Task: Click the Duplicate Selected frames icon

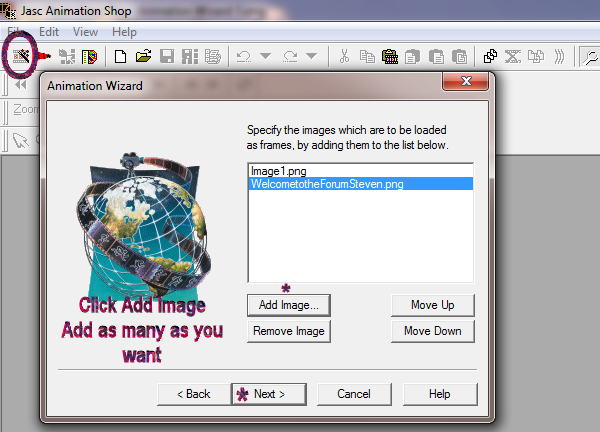Action: (x=490, y=57)
